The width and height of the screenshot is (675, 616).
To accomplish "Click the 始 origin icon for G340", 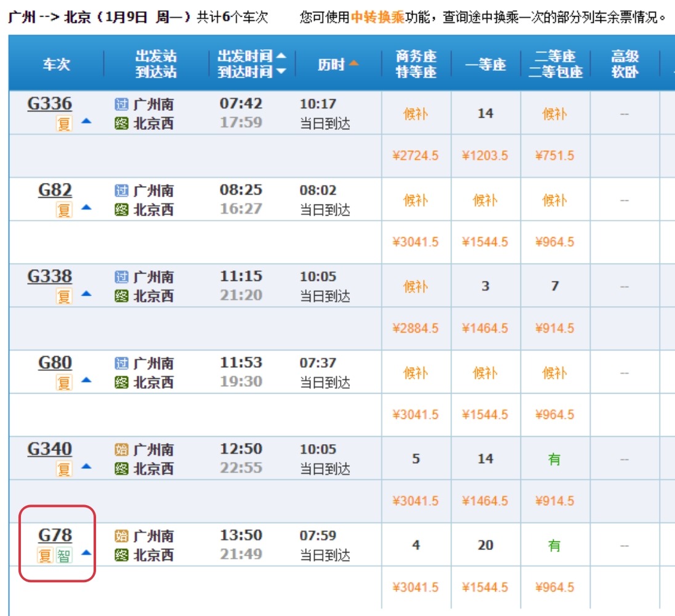I will click(x=121, y=450).
